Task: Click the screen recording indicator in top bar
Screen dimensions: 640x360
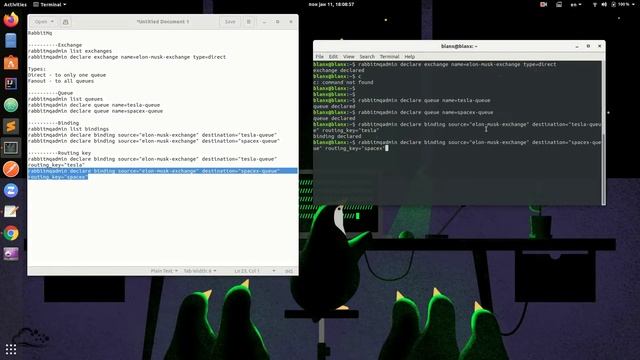Action: (543, 4)
